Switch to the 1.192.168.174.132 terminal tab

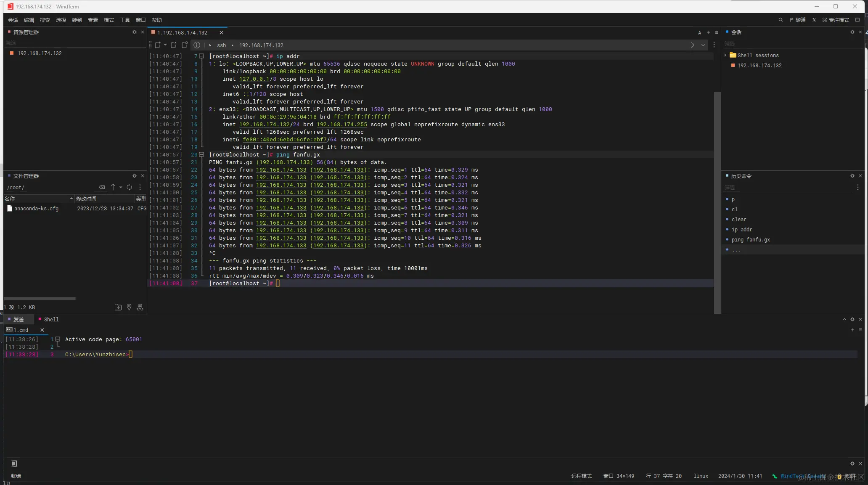(x=182, y=32)
